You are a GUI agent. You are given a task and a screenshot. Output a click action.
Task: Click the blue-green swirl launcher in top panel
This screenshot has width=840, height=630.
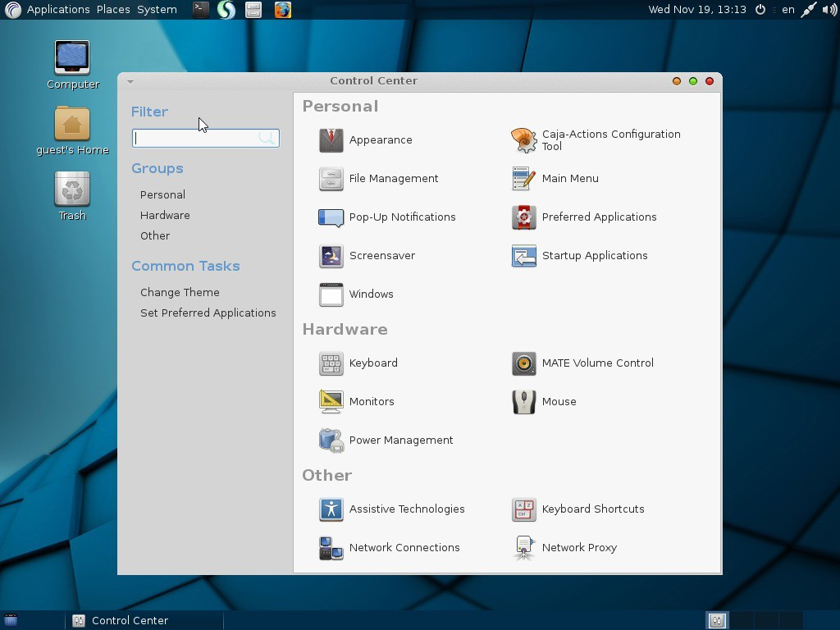[x=226, y=10]
